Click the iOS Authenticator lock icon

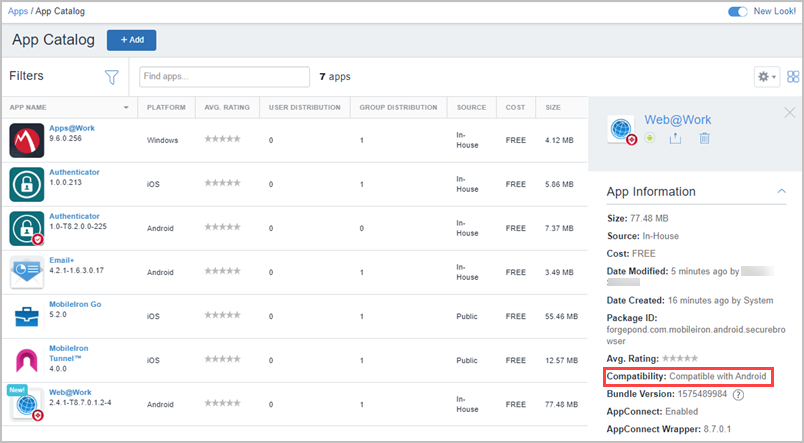27,184
